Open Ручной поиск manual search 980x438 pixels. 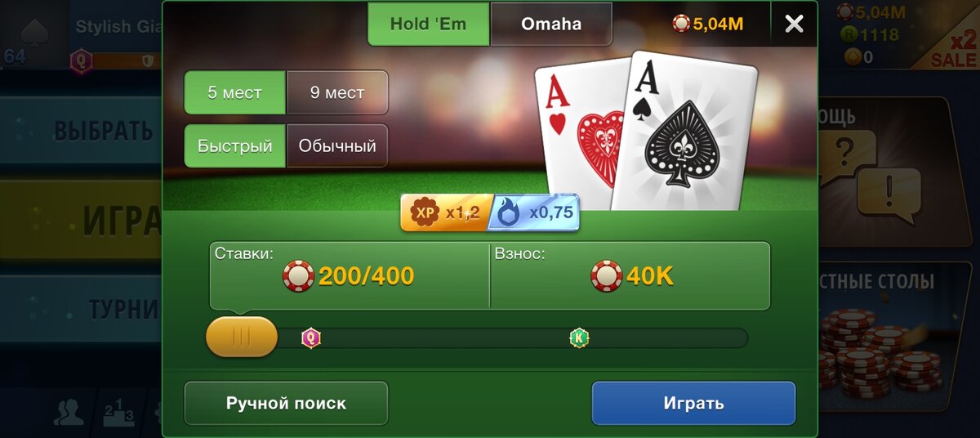click(286, 403)
